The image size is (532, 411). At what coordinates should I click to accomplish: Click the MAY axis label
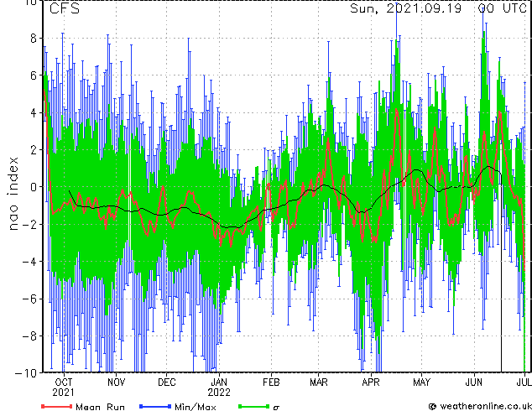click(x=421, y=382)
